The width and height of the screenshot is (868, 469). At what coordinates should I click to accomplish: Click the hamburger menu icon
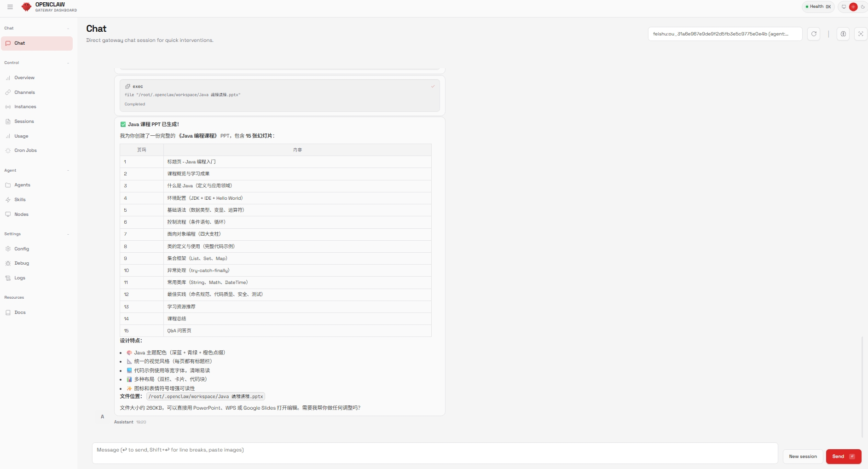(x=10, y=7)
